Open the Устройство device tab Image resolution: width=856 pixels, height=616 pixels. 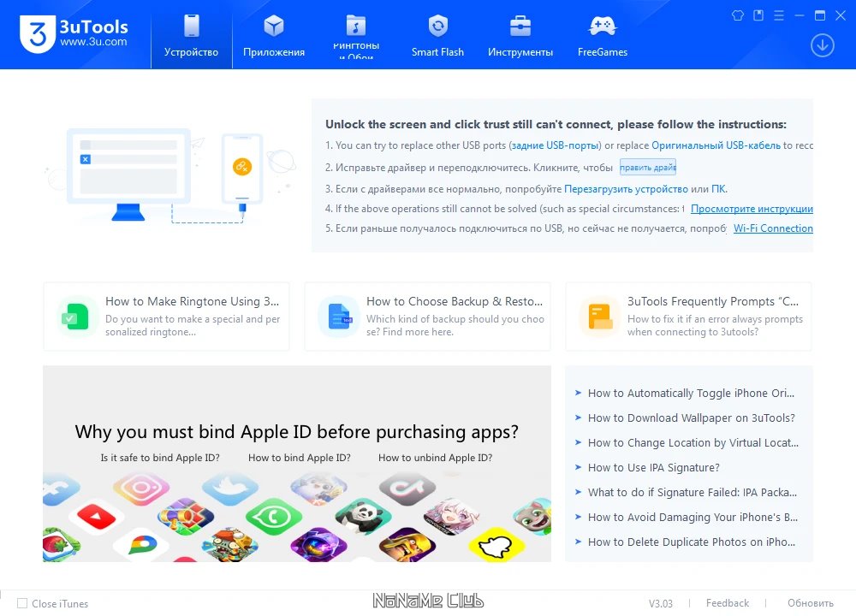192,35
